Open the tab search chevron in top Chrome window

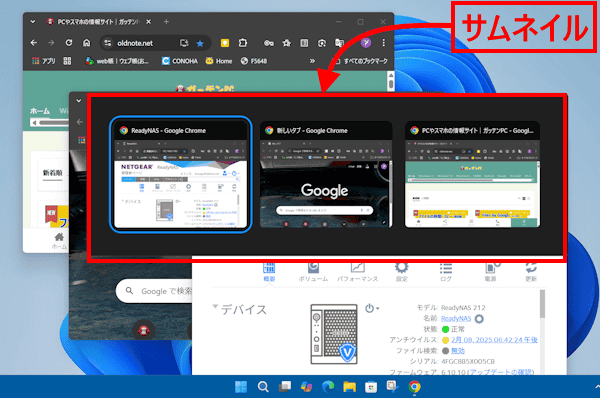pos(33,22)
